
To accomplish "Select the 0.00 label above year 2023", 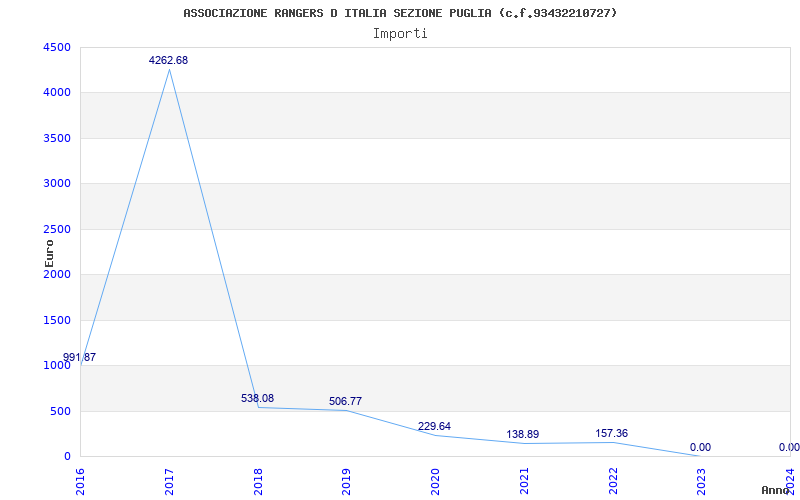I will point(700,447).
